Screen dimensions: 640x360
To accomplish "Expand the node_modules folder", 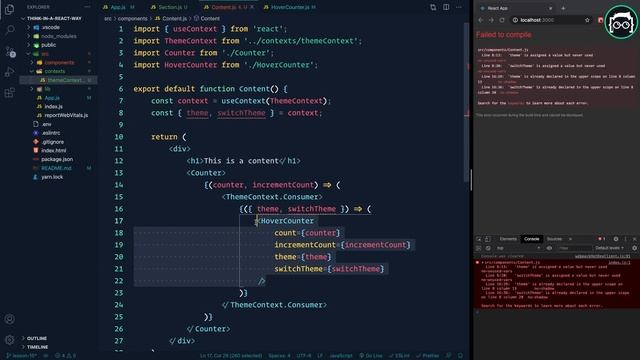I will coord(58,36).
